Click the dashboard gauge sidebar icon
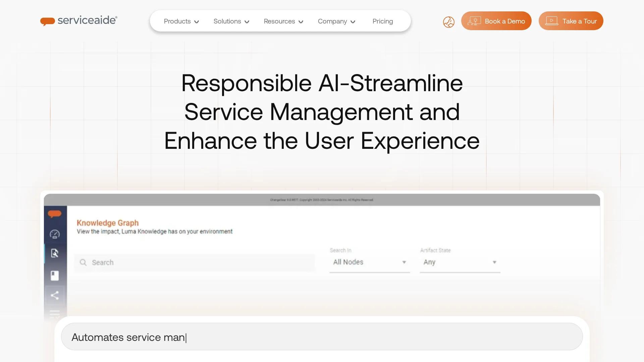This screenshot has height=362, width=644. point(55,234)
